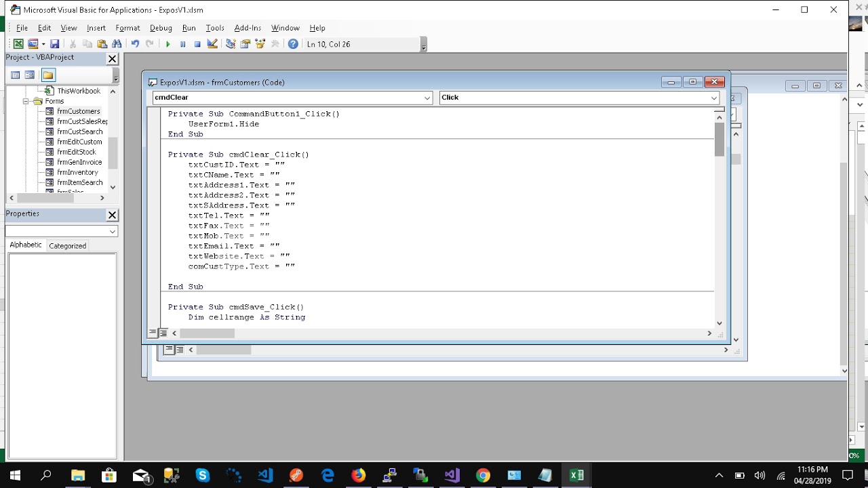The width and height of the screenshot is (868, 488).
Task: Undo the last action in toolbar
Action: pos(135,44)
